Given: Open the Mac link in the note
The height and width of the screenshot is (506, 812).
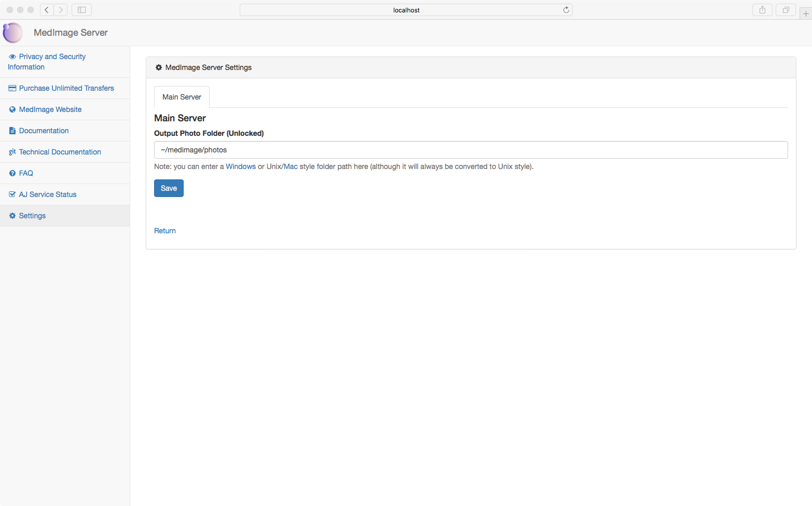Looking at the screenshot, I should (291, 166).
